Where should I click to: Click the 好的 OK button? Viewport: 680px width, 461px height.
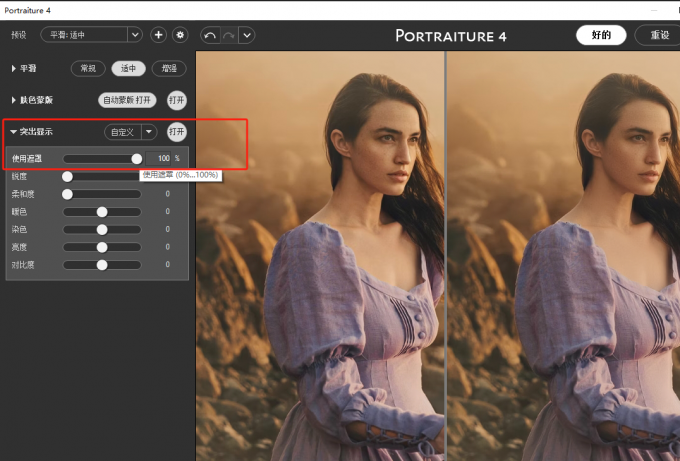[601, 35]
